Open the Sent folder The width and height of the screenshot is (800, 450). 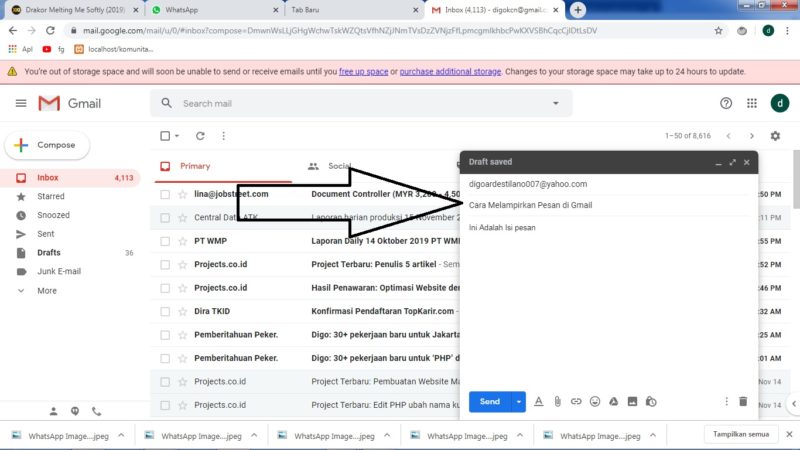coord(45,234)
